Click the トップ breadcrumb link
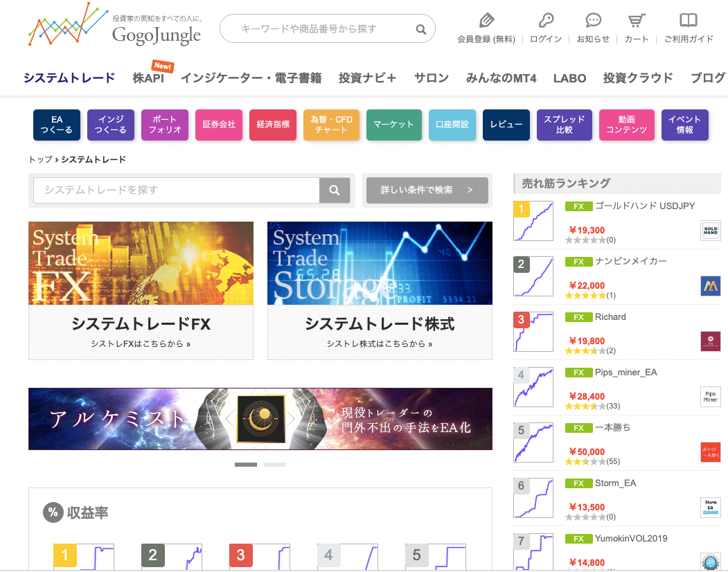728x572 pixels. [x=40, y=159]
